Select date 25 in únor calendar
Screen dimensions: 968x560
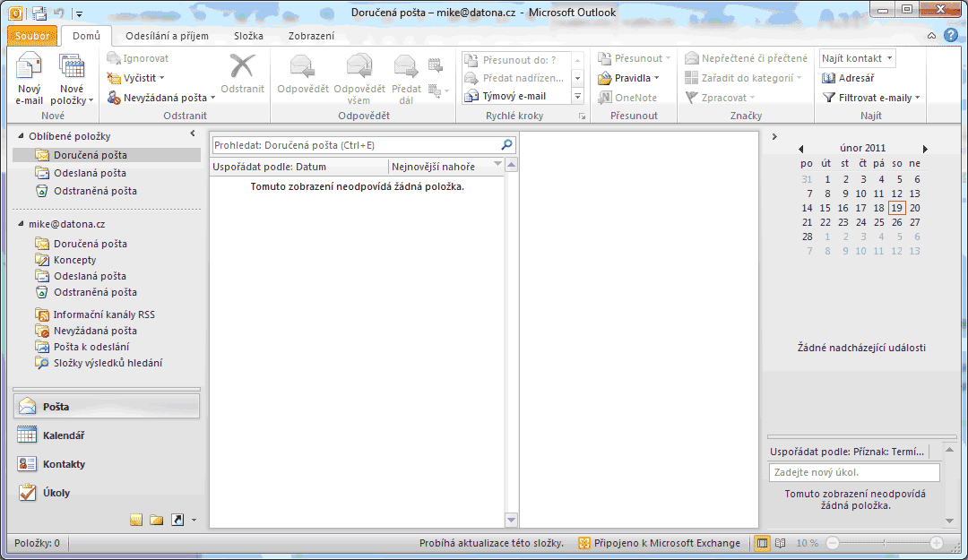click(x=879, y=222)
